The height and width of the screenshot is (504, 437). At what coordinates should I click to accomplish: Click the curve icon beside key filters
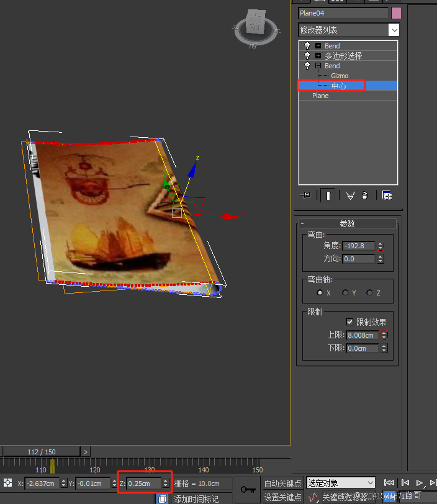tap(313, 497)
